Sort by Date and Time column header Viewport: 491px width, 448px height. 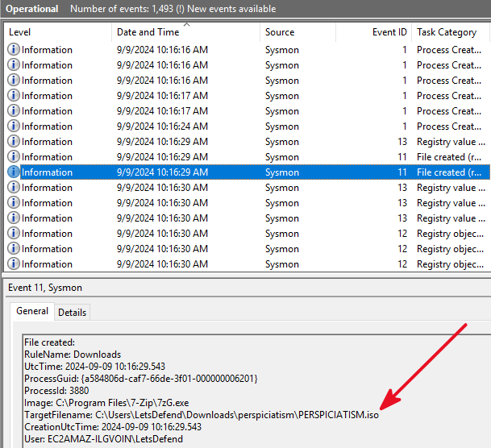pos(185,32)
